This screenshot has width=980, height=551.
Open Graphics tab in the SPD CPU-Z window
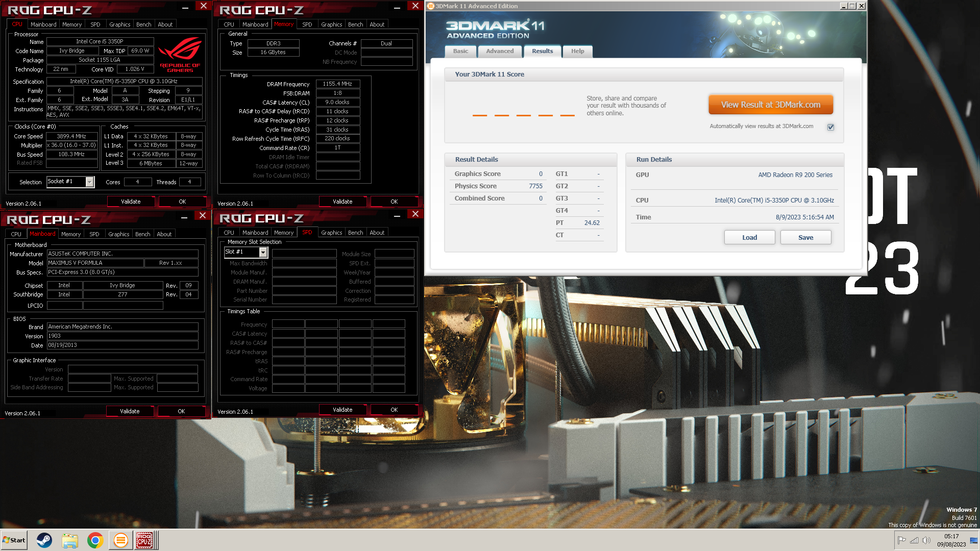331,233
